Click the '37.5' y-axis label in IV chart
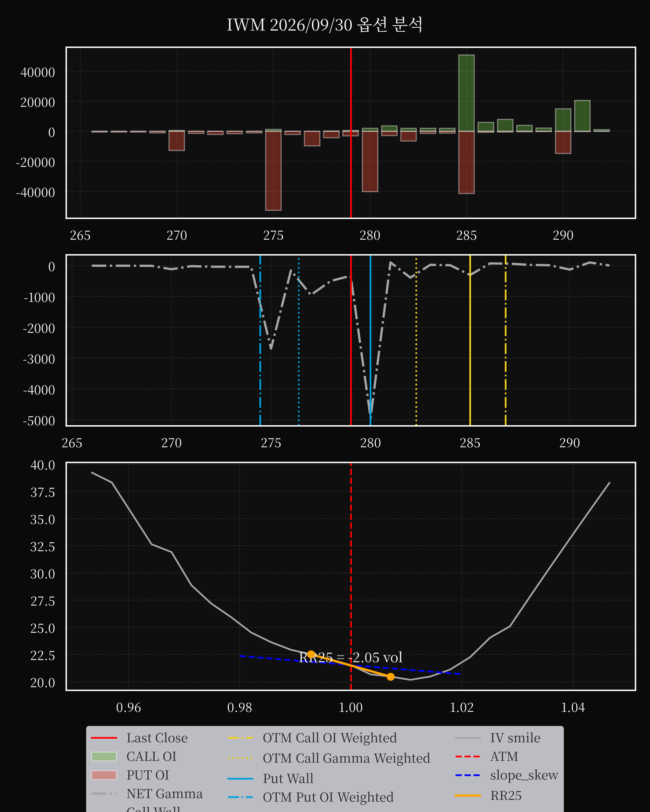 43,492
